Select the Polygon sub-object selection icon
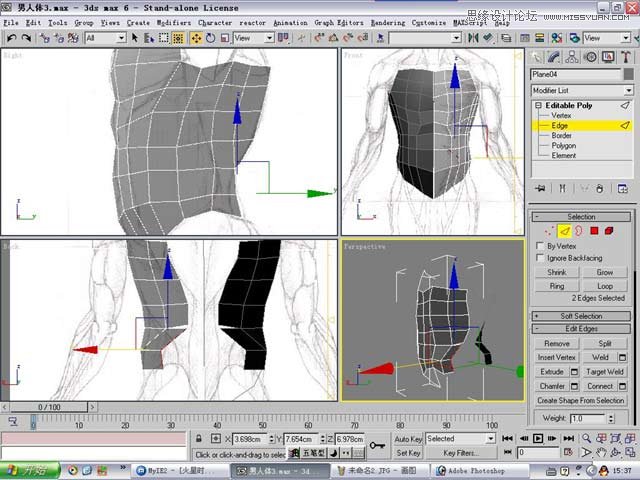 click(593, 230)
